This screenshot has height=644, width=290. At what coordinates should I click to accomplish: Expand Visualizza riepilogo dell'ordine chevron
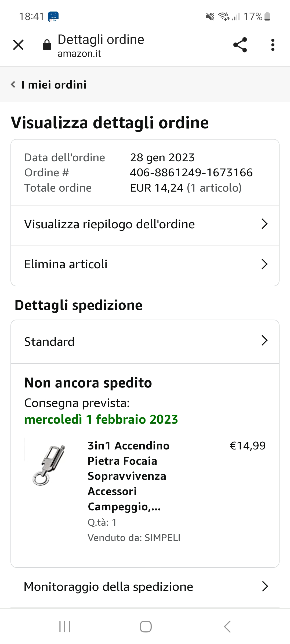pyautogui.click(x=264, y=224)
